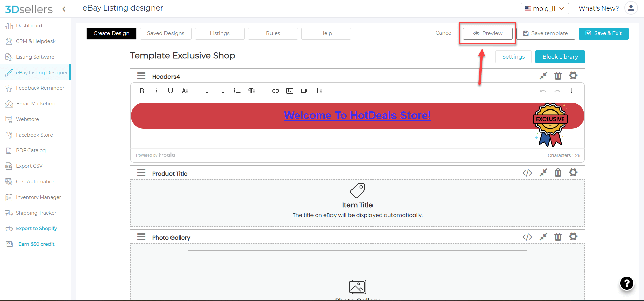This screenshot has width=644, height=301.
Task: Open CRM & Helpdesk in sidebar
Action: click(35, 41)
